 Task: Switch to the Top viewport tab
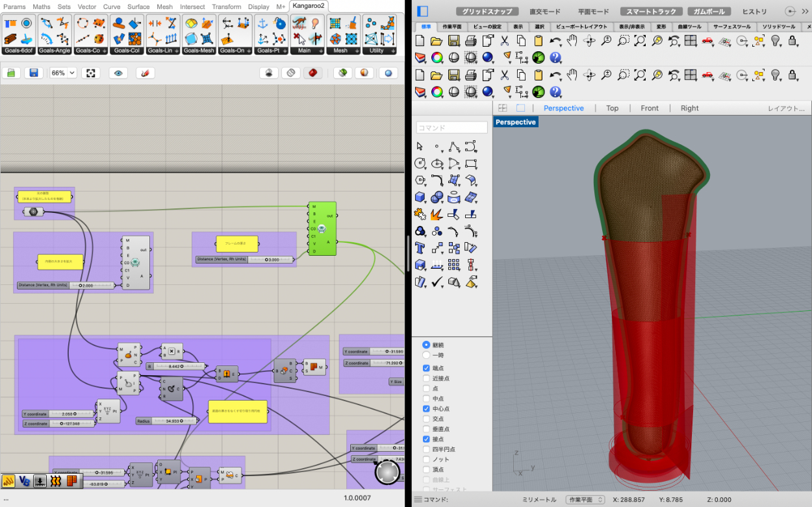coord(612,108)
